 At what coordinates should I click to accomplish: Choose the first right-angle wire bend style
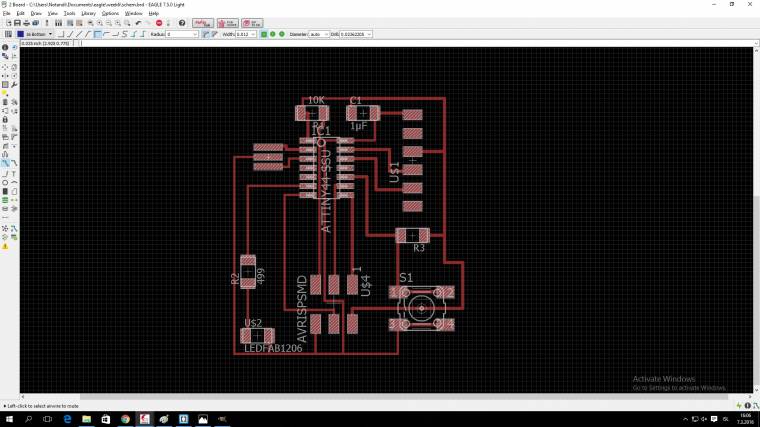tap(61, 34)
